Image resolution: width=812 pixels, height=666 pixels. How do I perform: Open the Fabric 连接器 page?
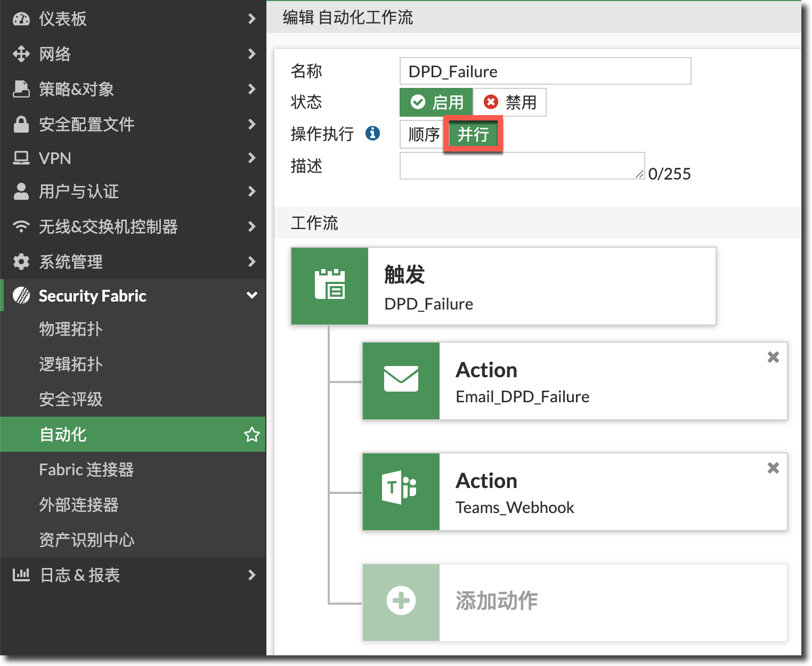[86, 470]
